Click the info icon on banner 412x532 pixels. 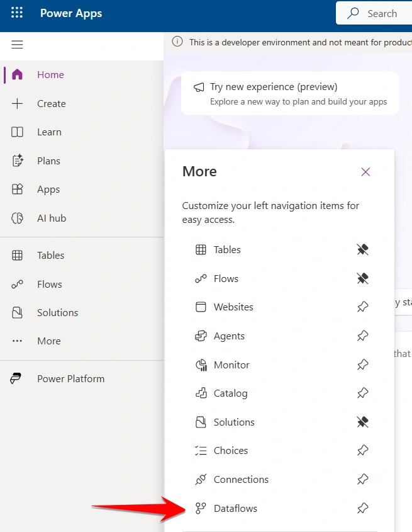(177, 42)
